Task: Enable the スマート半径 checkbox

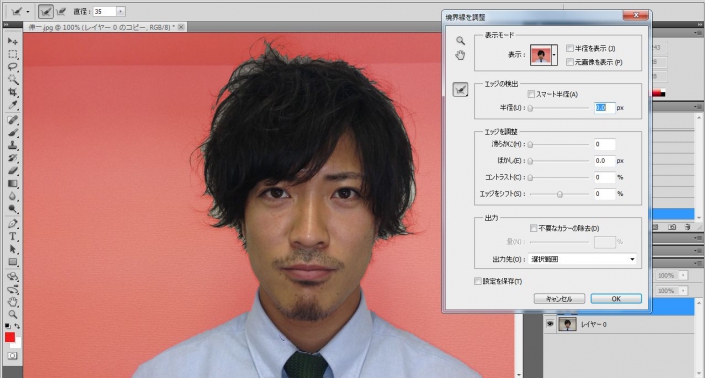Action: coord(531,94)
